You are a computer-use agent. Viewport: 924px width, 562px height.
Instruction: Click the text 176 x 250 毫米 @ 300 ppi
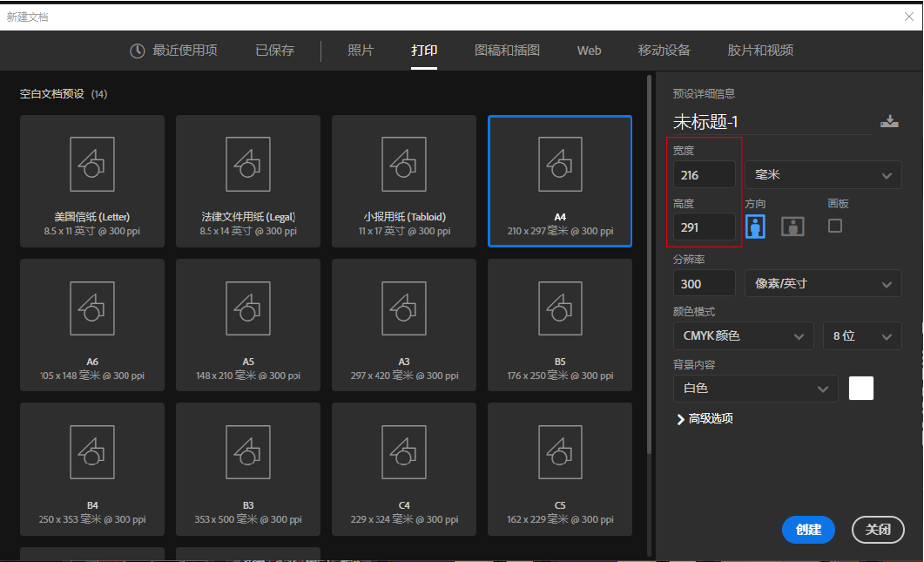click(x=561, y=376)
